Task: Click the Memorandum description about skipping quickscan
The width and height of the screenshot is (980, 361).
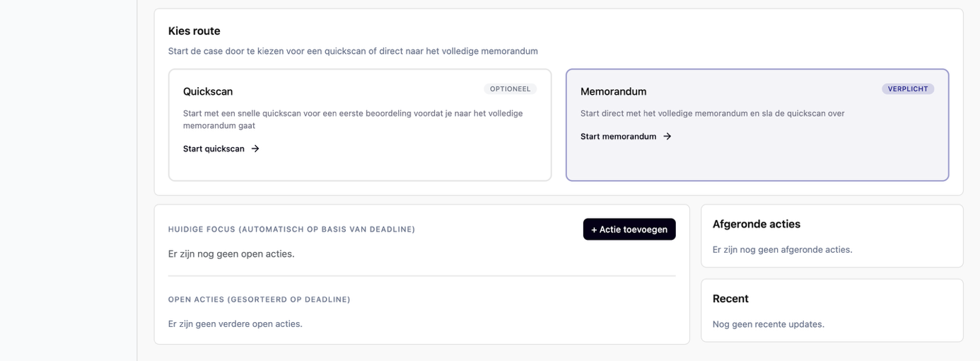Action: coord(713,113)
